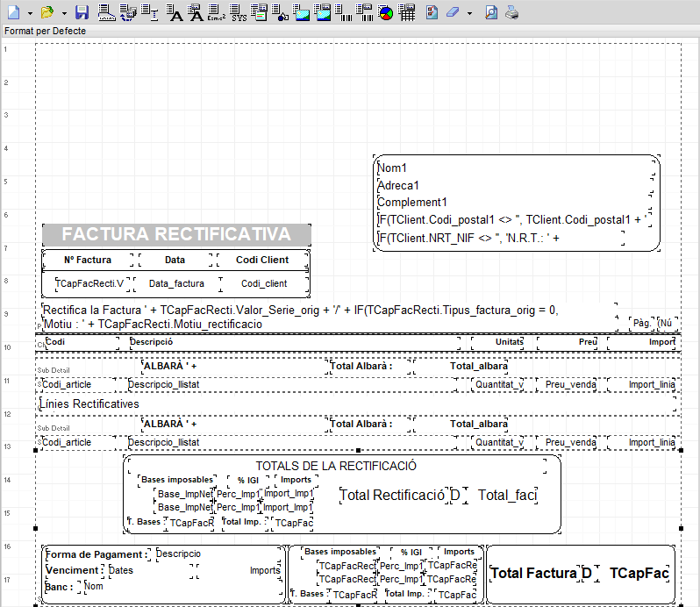Insert a static image using the picture icon
The height and width of the screenshot is (607, 700).
pyautogui.click(x=302, y=12)
